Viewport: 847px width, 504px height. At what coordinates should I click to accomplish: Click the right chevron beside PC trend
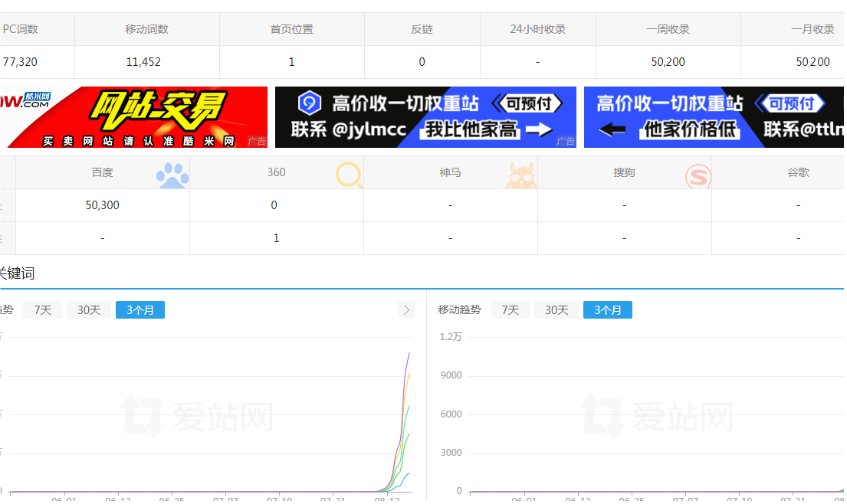[x=406, y=309]
